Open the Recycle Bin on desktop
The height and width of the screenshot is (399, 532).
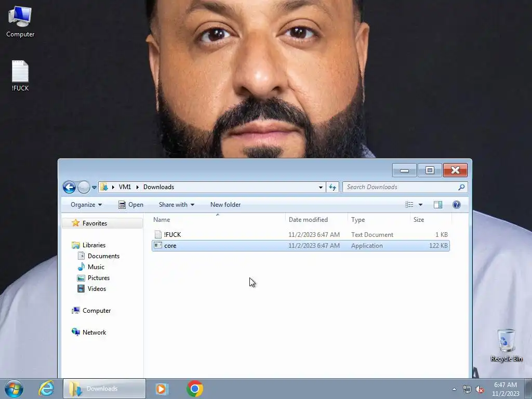point(506,345)
